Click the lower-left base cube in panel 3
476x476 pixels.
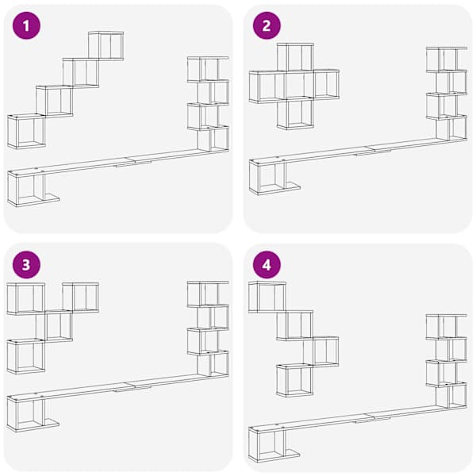[x=33, y=414]
